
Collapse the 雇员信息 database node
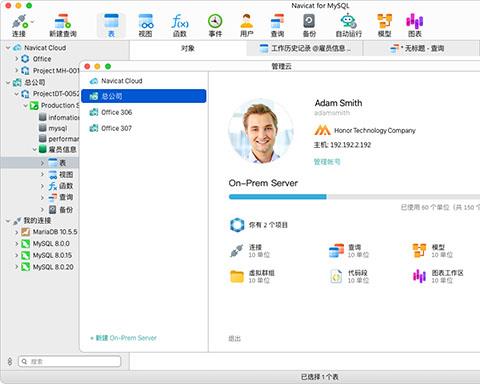34,149
